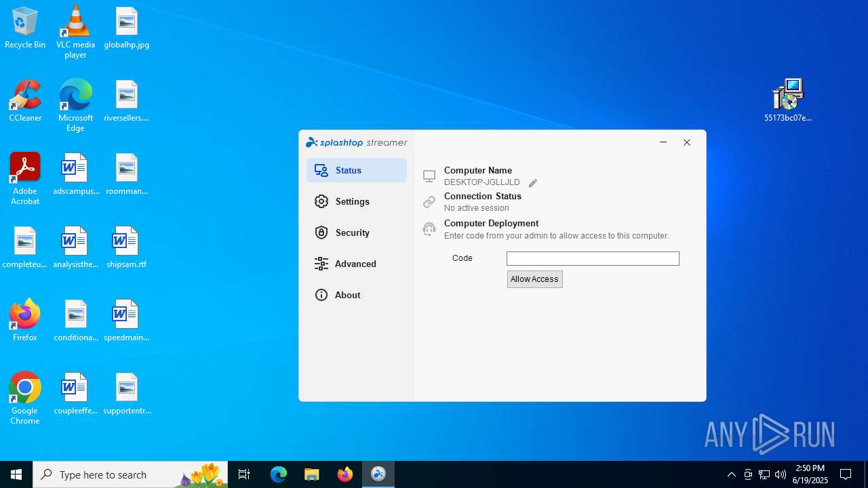Open the Status tab in Splashtop Streamer
Viewport: 868px width, 488px height.
pos(356,170)
